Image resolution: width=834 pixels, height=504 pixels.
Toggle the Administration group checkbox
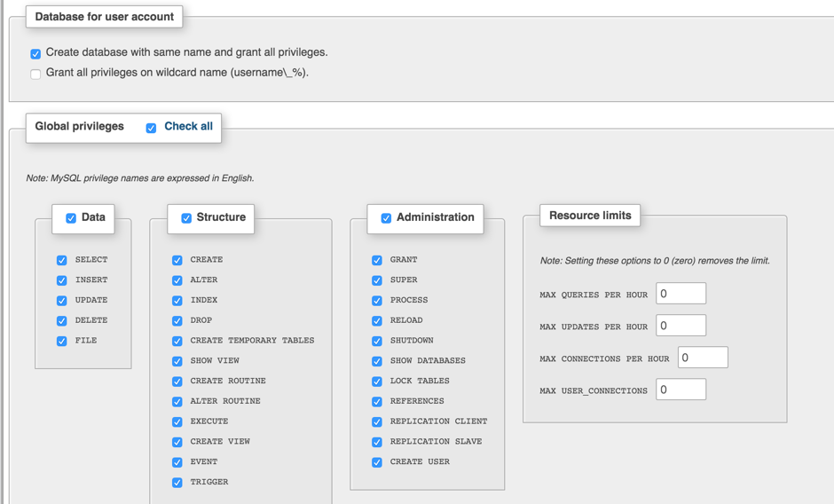[386, 218]
